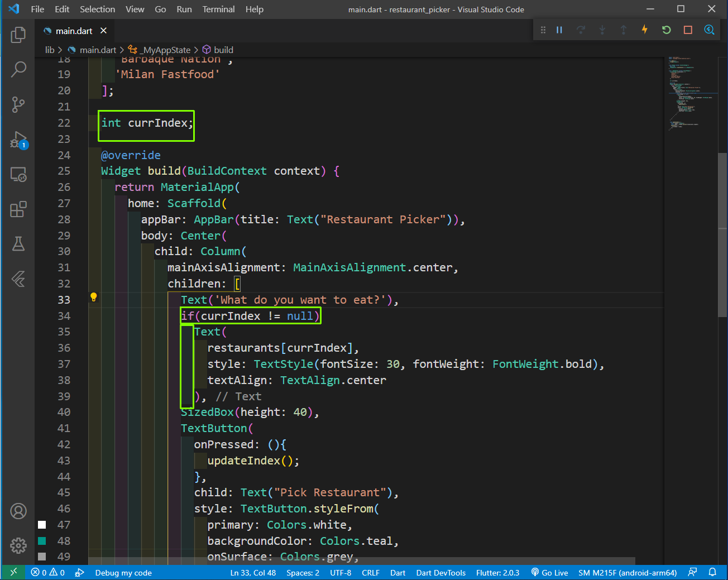Open the Flutter sidebar icon
The image size is (728, 580).
[x=18, y=279]
